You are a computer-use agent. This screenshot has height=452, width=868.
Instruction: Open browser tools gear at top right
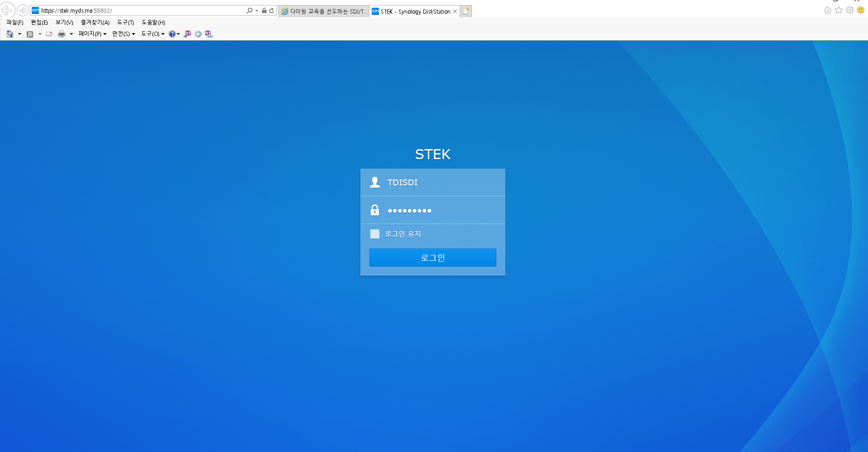point(850,10)
